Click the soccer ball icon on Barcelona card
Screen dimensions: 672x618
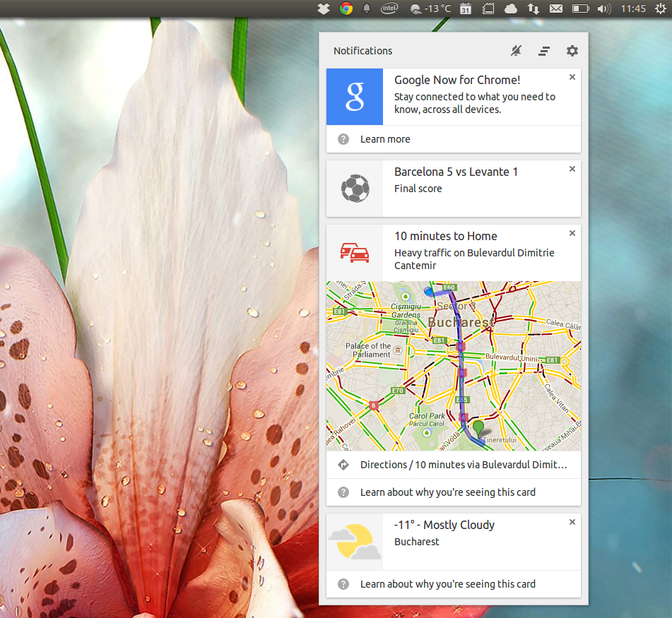point(354,188)
